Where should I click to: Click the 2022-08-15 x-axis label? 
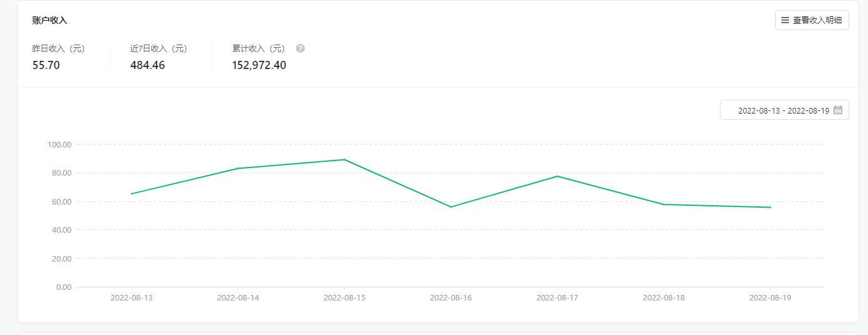(x=344, y=298)
